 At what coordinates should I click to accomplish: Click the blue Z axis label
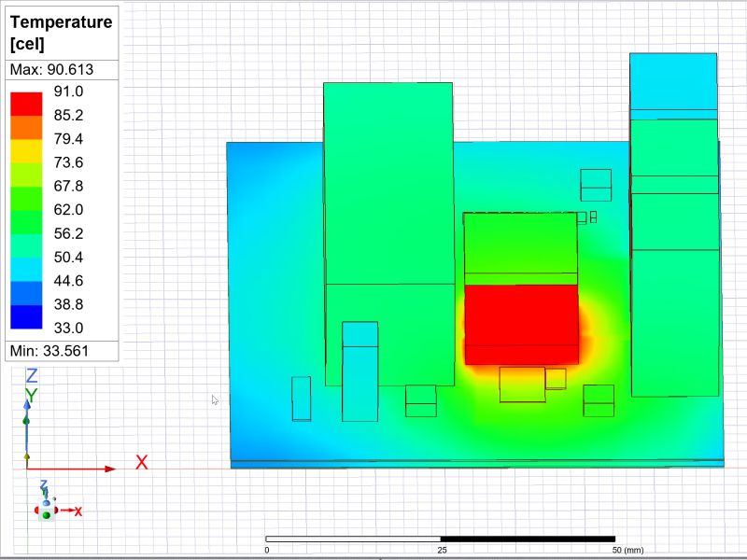[x=31, y=375]
